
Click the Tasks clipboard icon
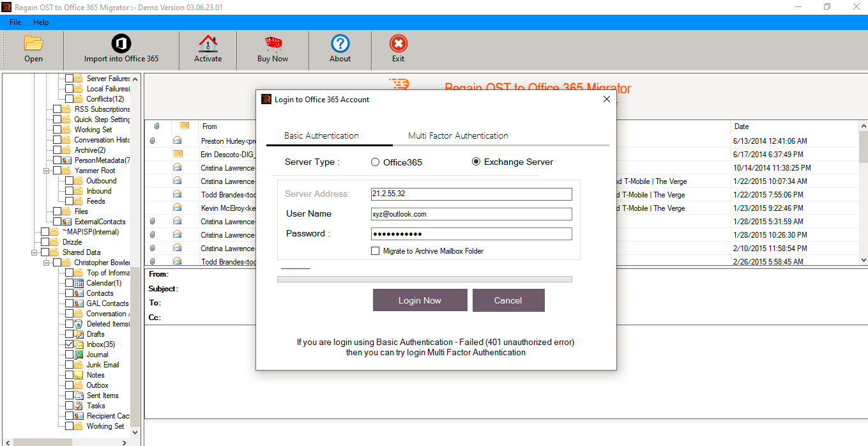pos(79,406)
